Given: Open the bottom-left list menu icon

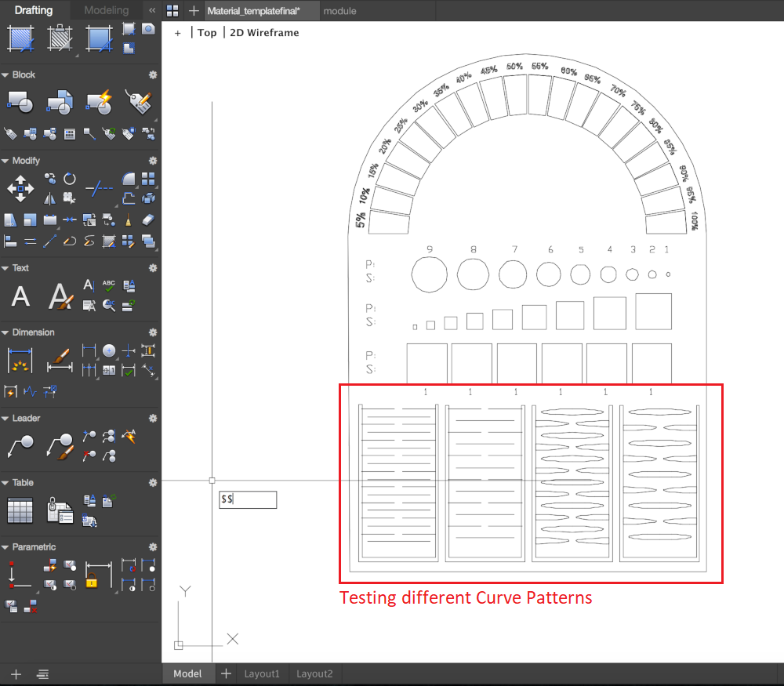Looking at the screenshot, I should click(x=43, y=674).
